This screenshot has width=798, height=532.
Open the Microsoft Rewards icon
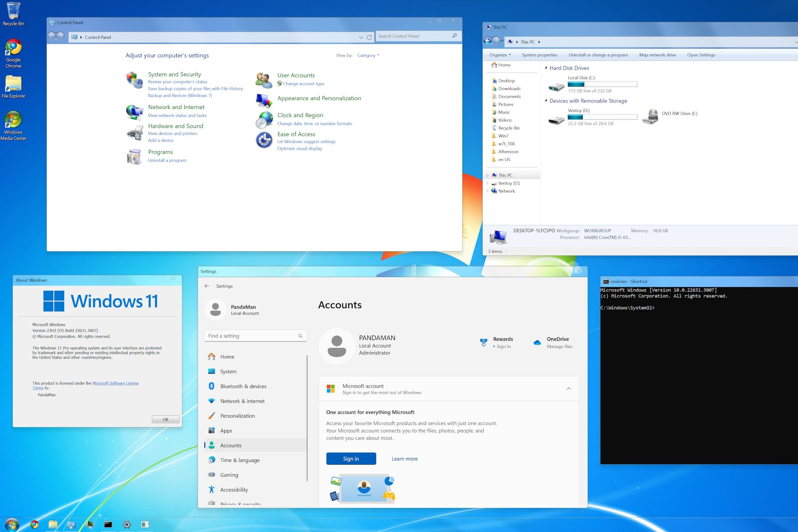(483, 342)
